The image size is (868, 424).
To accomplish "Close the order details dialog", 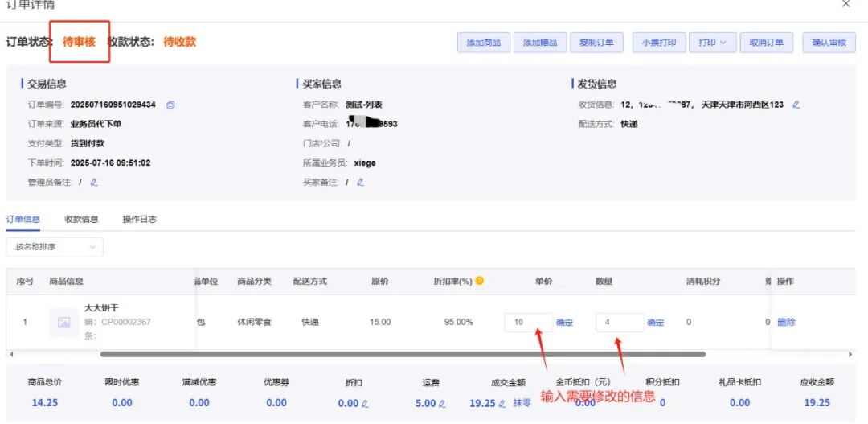I will click(x=845, y=5).
